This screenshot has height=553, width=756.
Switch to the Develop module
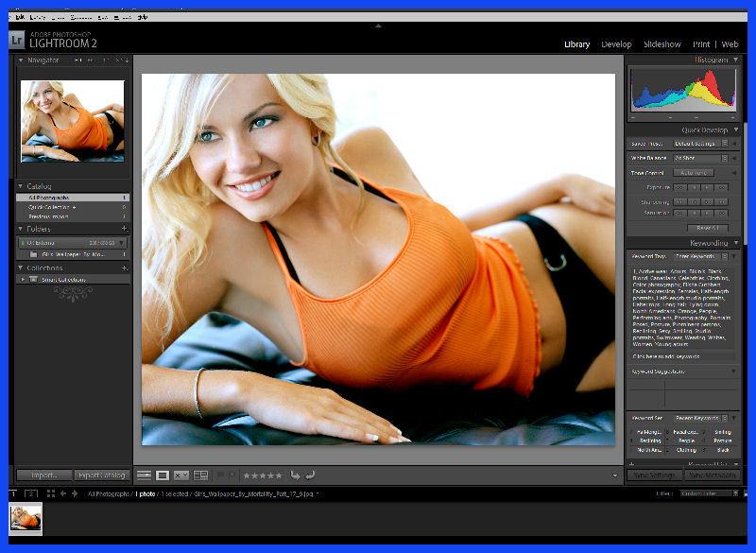[617, 43]
